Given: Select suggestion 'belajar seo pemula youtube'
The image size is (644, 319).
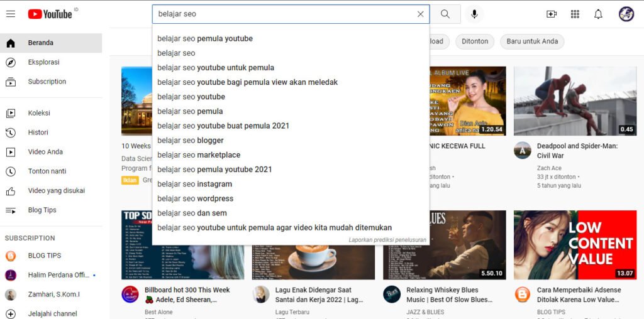Looking at the screenshot, I should pos(291,38).
